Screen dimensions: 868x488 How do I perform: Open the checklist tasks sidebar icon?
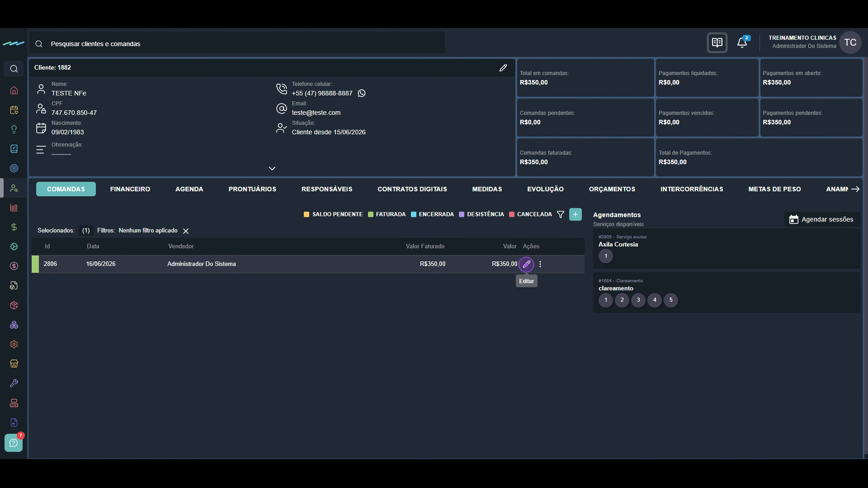14,149
